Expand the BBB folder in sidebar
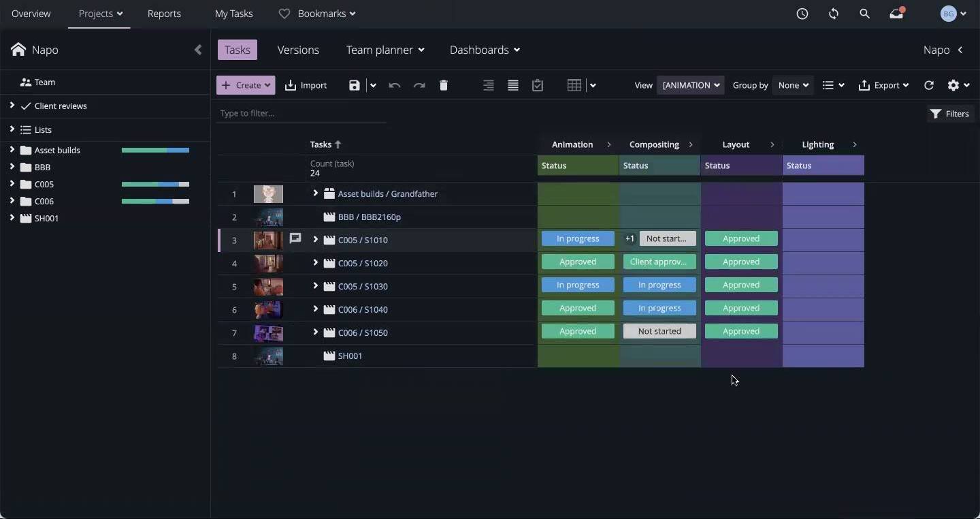The width and height of the screenshot is (980, 519). [12, 167]
